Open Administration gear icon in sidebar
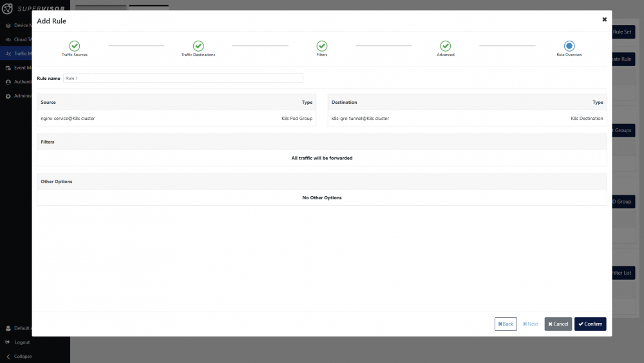Viewport: 644px width, 363px height. click(x=8, y=96)
